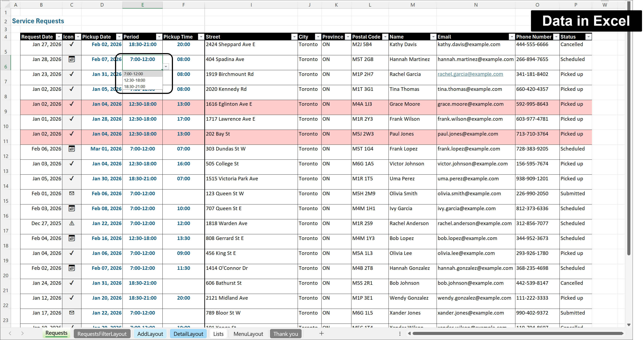Click warning triangle icon in Rachel Anderson row
Screen dimensions: 644x340
[x=72, y=223]
